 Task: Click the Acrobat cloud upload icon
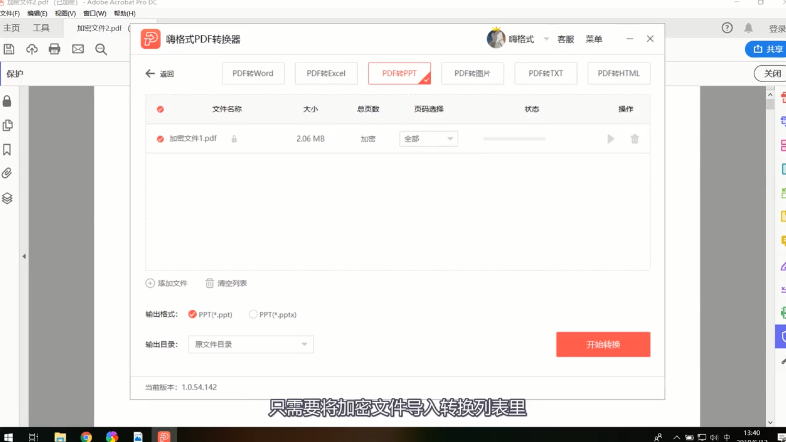pos(32,49)
